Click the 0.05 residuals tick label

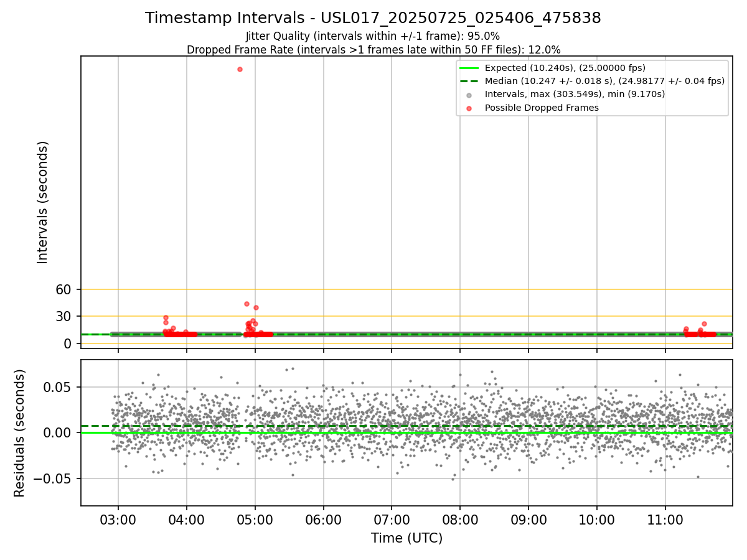pos(59,387)
